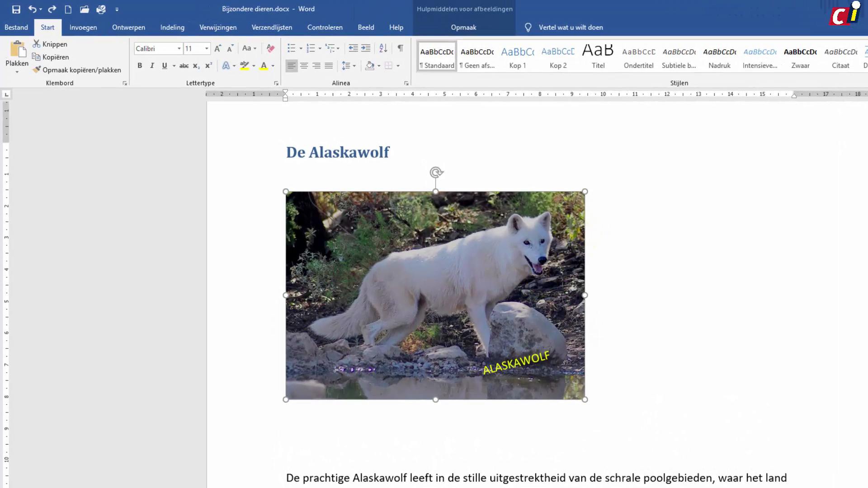Toggle bold formatting
The image size is (868, 488).
(x=140, y=66)
